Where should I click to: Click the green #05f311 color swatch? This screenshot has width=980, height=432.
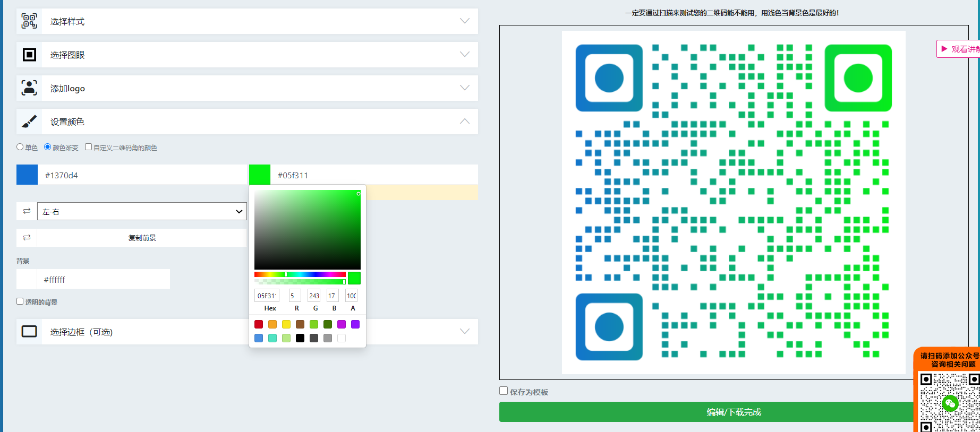pyautogui.click(x=260, y=175)
